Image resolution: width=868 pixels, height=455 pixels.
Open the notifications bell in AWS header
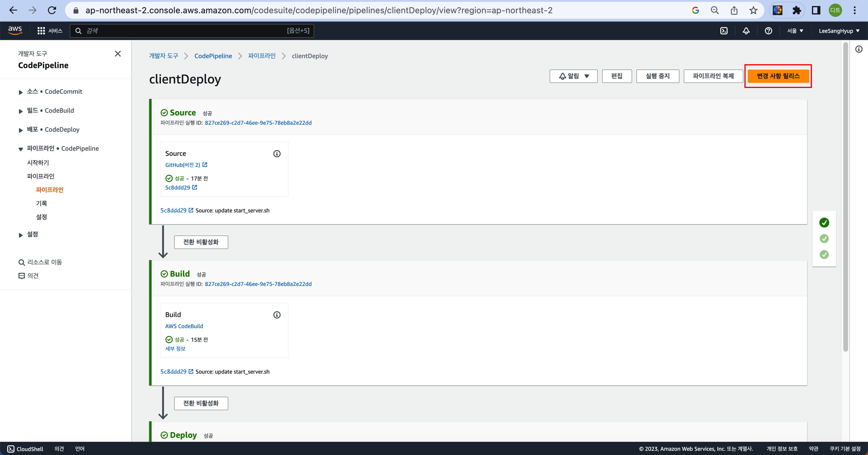click(746, 31)
